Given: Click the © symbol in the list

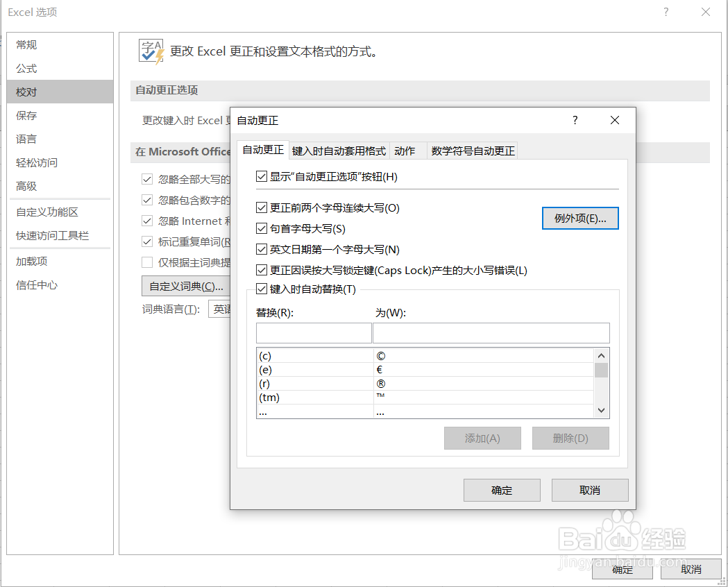Looking at the screenshot, I should tap(381, 356).
